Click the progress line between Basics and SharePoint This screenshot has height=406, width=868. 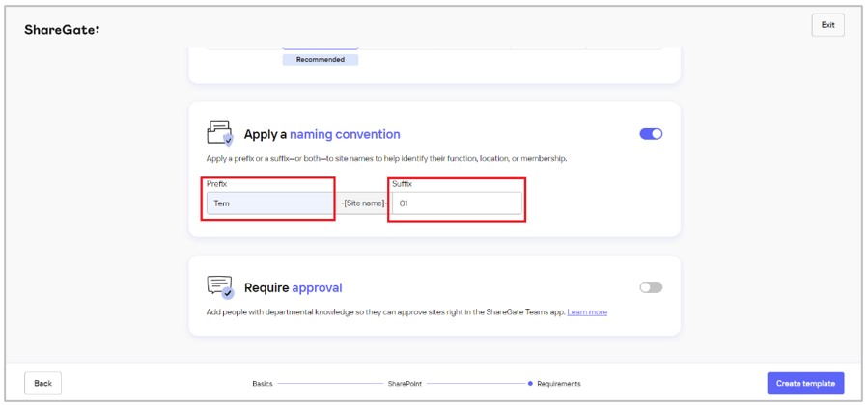[x=330, y=383]
